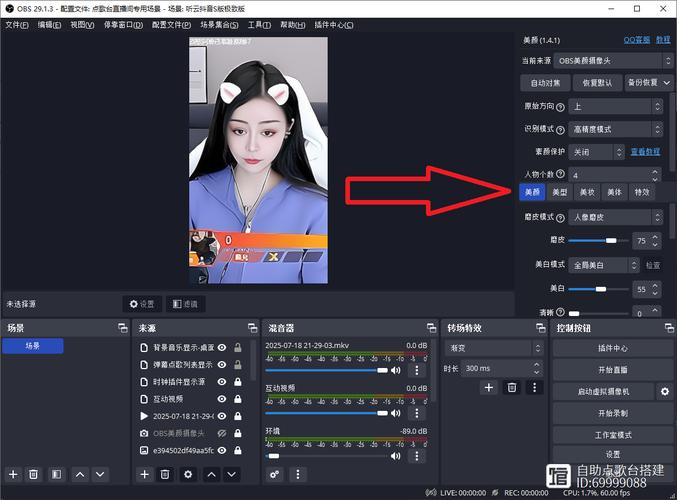This screenshot has height=500, width=677.
Task: Move source up in 来源 panel
Action: [x=211, y=475]
